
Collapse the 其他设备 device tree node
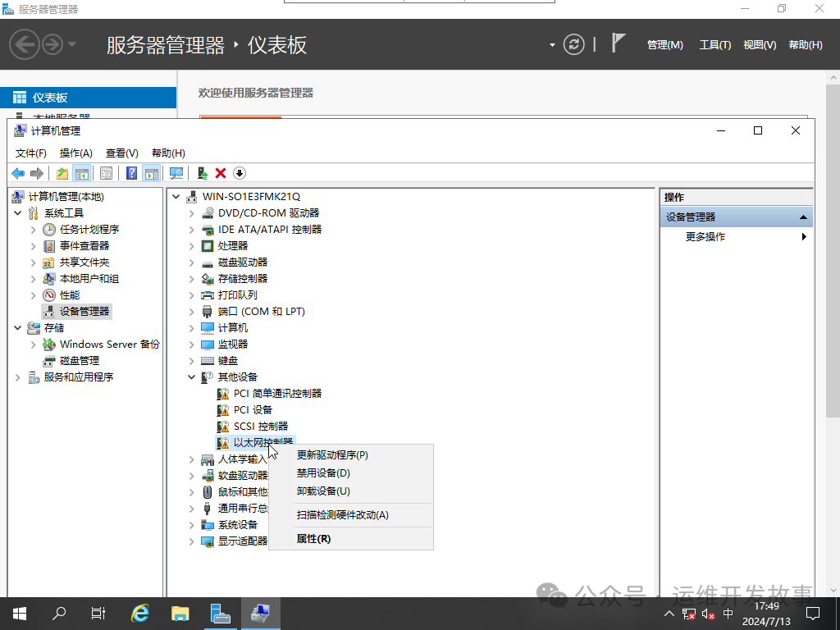pos(191,377)
